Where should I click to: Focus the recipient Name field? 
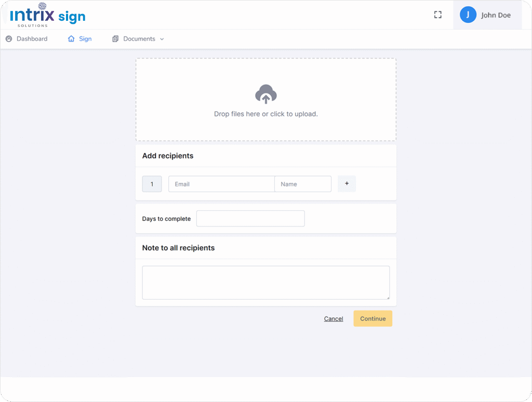[302, 184]
